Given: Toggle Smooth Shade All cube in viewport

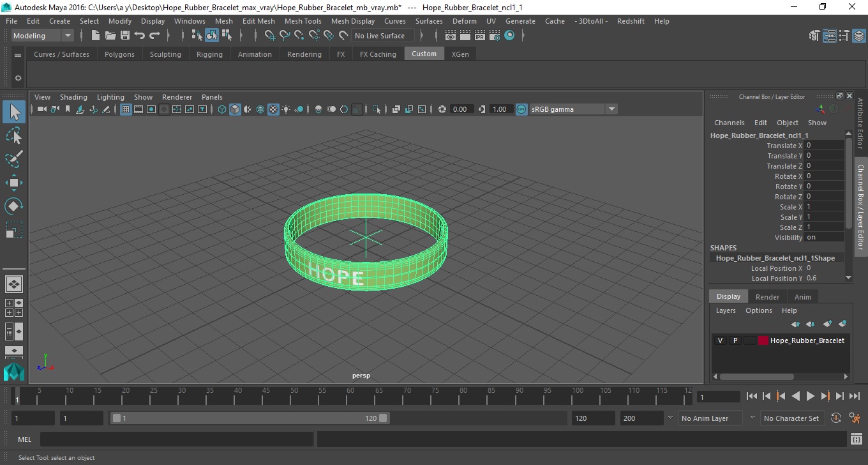Looking at the screenshot, I should [235, 109].
